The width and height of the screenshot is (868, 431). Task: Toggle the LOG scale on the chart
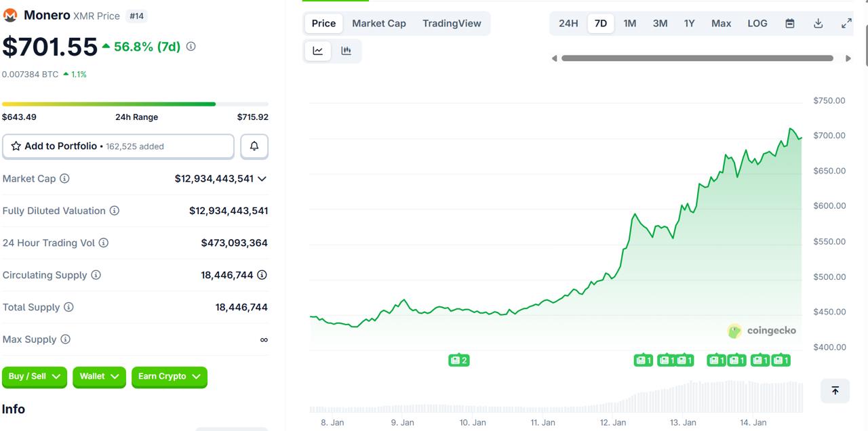[757, 22]
